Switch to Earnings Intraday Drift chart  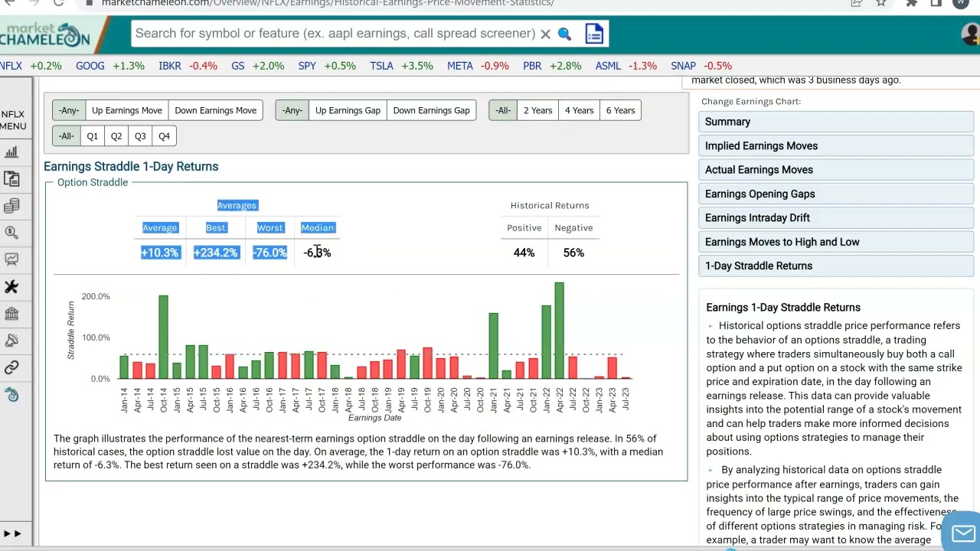(836, 217)
